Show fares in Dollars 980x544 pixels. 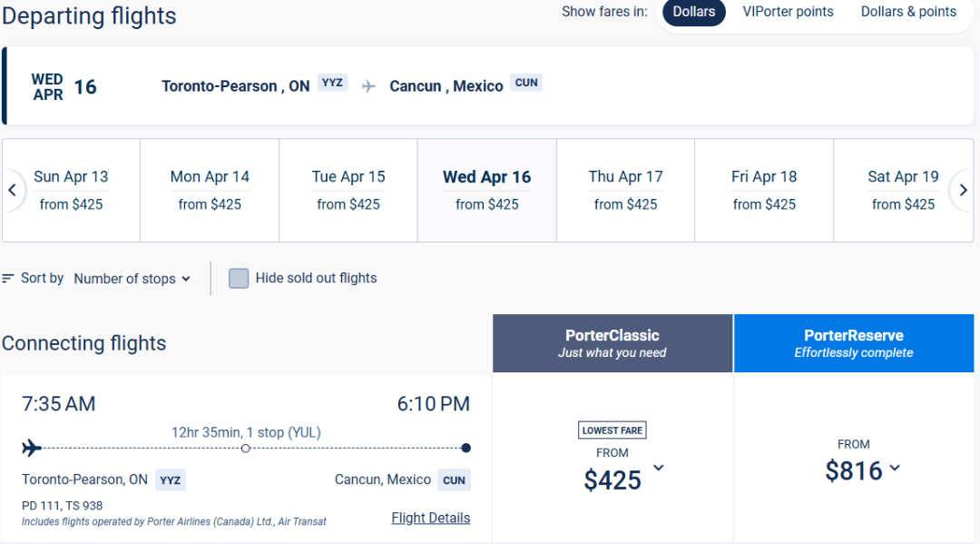coord(694,12)
